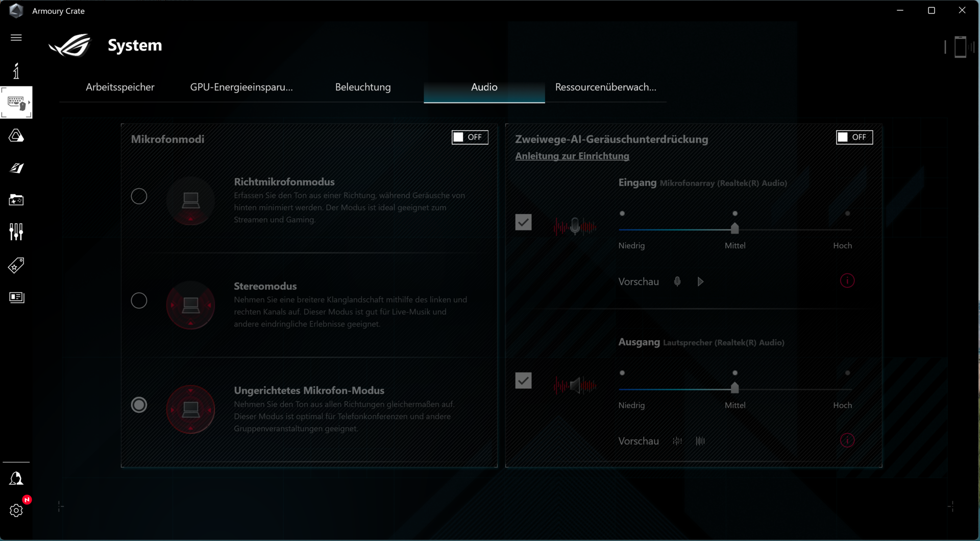Click the Stereomodus laptop illustration

point(190,305)
